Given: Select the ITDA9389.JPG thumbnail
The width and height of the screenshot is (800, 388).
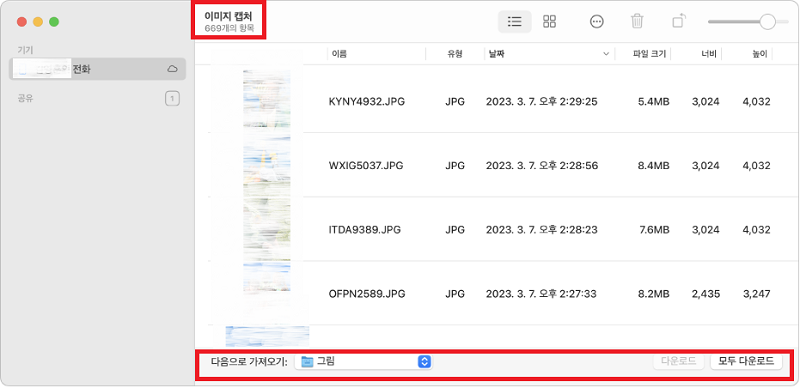Looking at the screenshot, I should click(267, 228).
